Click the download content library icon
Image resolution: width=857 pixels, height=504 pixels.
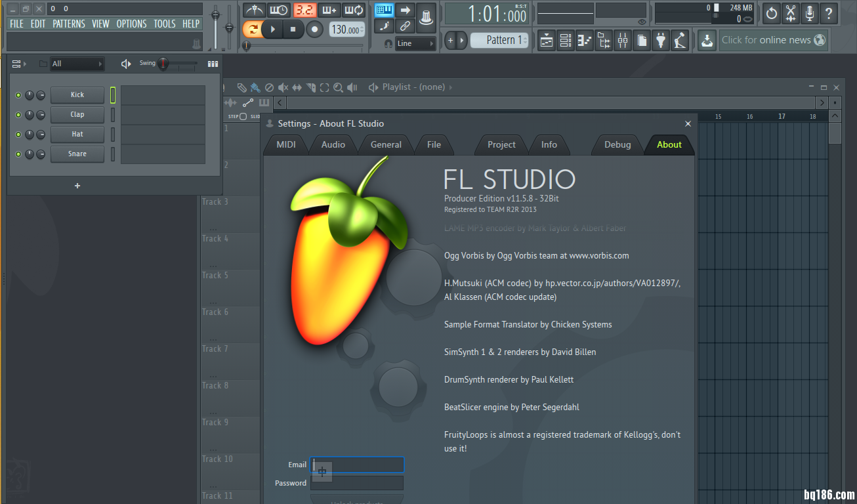[x=707, y=41]
